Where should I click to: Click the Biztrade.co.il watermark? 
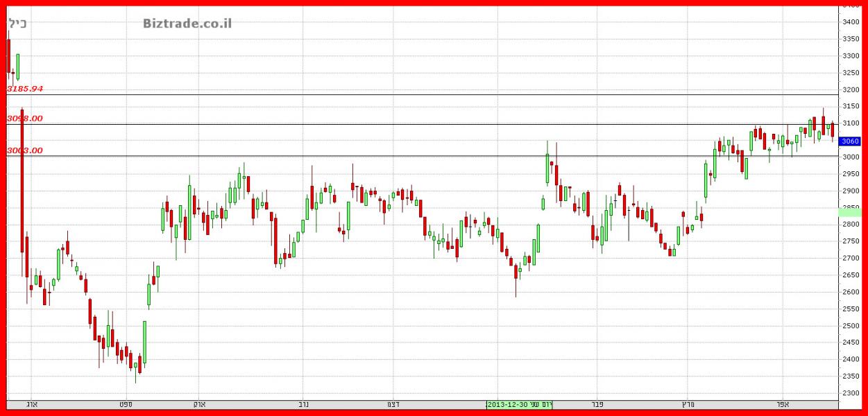(x=187, y=24)
